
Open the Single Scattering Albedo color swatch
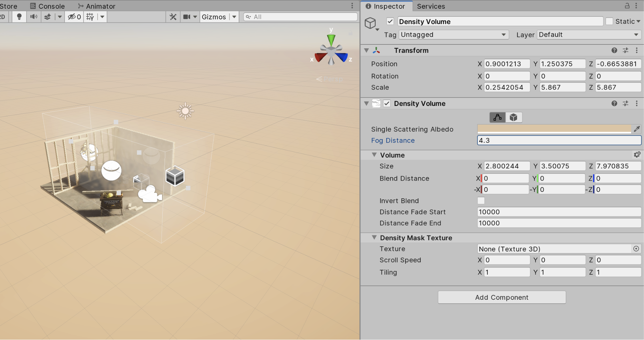coord(554,129)
